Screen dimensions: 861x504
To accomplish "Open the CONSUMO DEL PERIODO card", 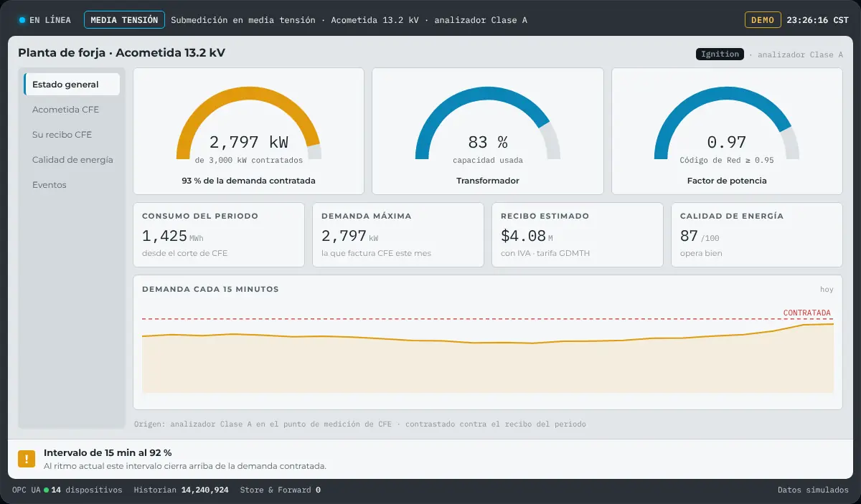I will 219,235.
